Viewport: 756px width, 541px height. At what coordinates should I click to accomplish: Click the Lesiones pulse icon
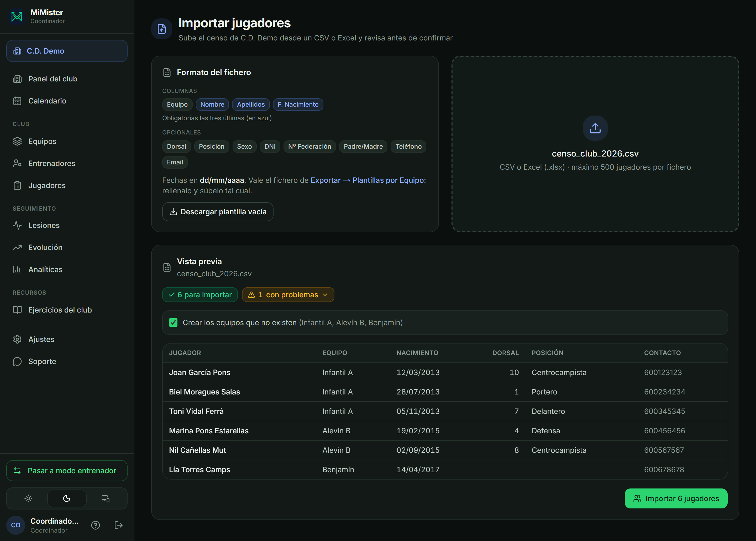[17, 226]
